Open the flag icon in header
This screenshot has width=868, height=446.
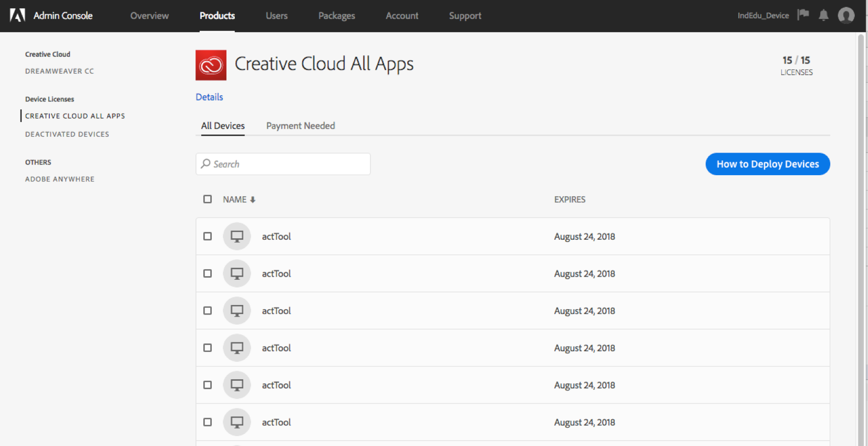[x=803, y=15]
